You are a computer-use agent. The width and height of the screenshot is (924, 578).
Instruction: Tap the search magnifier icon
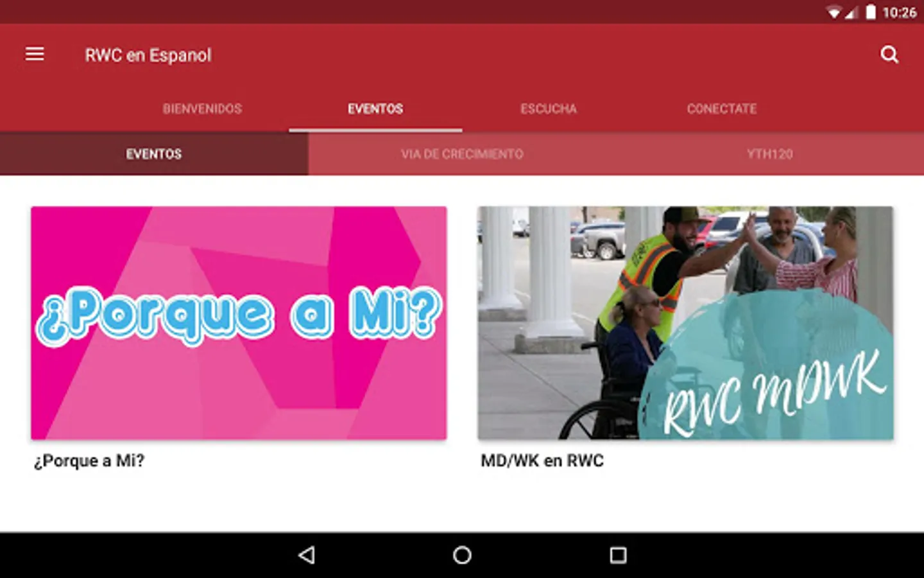tap(889, 55)
